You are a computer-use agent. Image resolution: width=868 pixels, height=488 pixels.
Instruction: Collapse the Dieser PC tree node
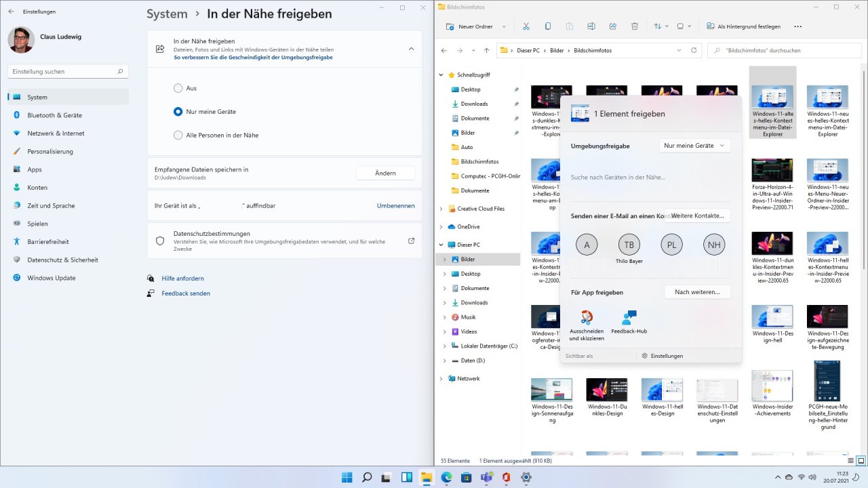coord(441,245)
